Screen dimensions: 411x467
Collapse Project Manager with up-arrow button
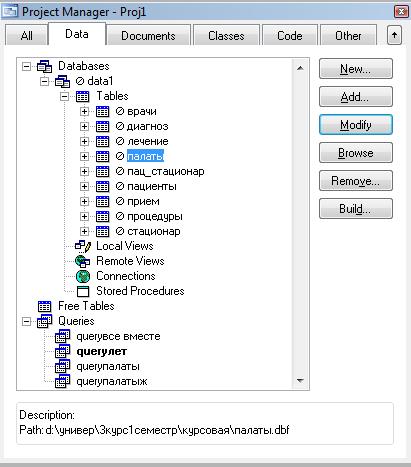click(x=394, y=35)
